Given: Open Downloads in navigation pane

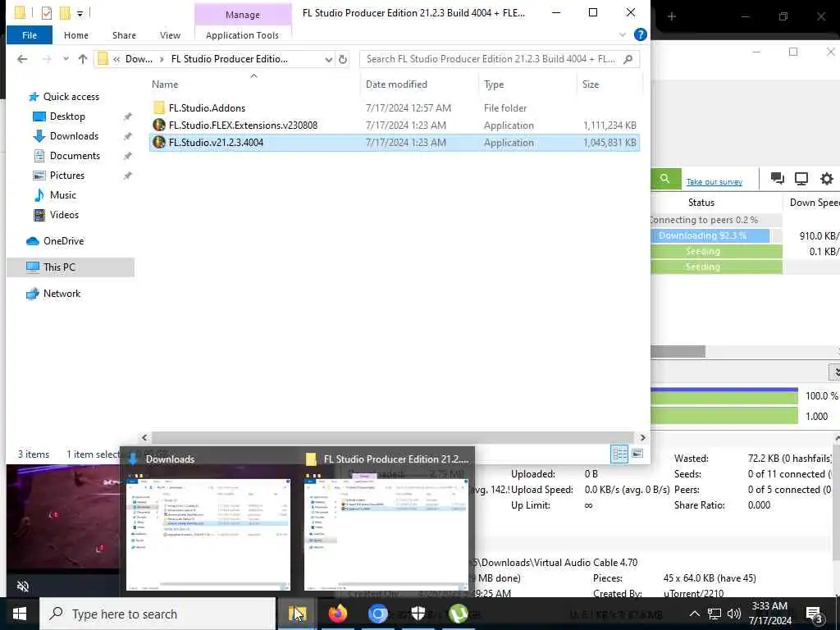Looking at the screenshot, I should (74, 136).
